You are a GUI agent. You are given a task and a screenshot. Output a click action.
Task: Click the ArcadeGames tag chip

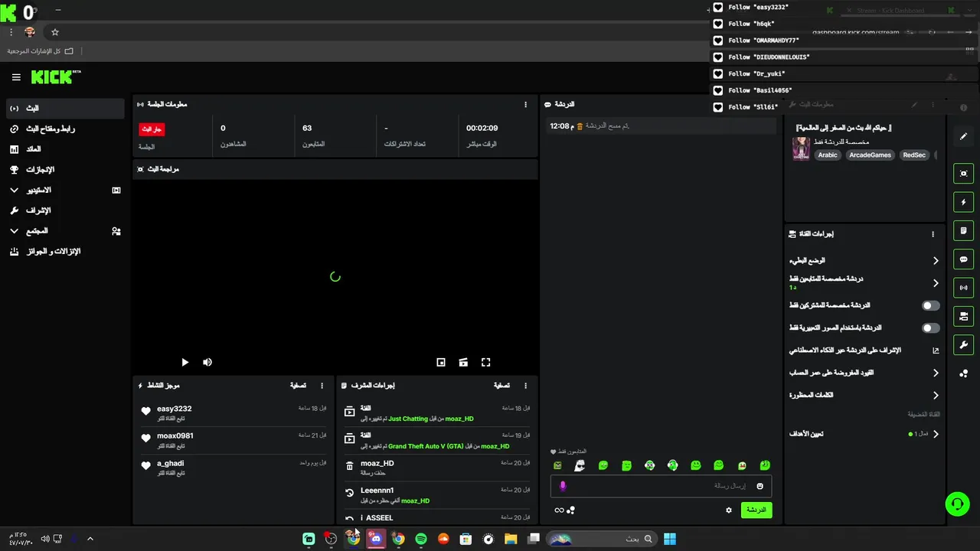870,155
